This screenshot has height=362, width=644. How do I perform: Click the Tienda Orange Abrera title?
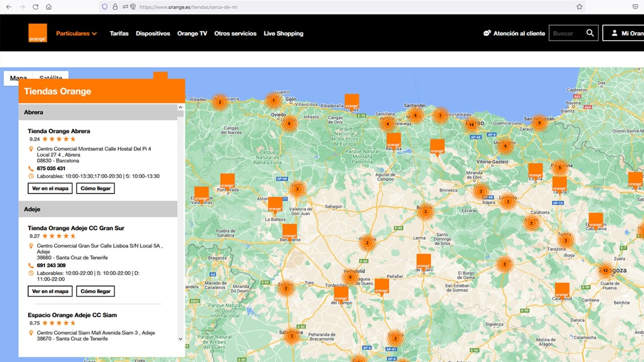59,131
